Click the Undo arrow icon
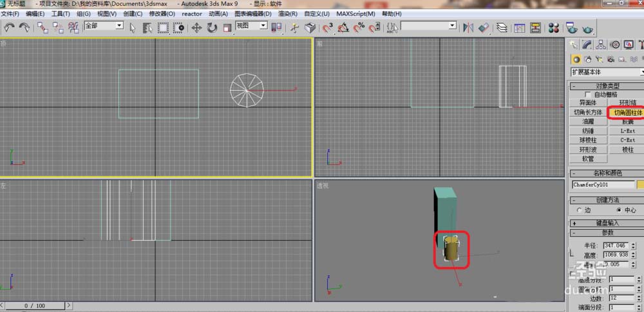This screenshot has width=644, height=312. [10, 28]
